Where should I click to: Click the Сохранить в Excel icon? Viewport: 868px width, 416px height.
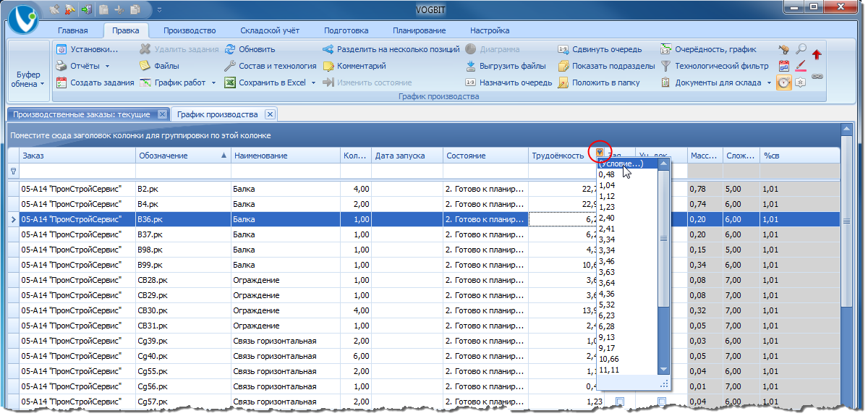(230, 83)
